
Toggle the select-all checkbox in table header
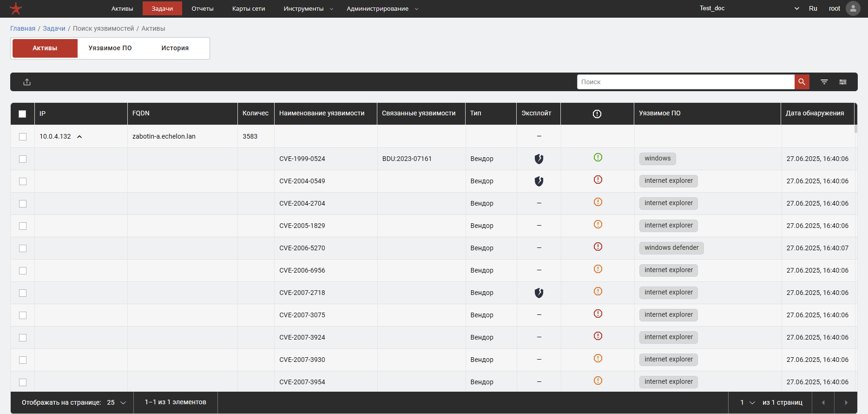(22, 114)
